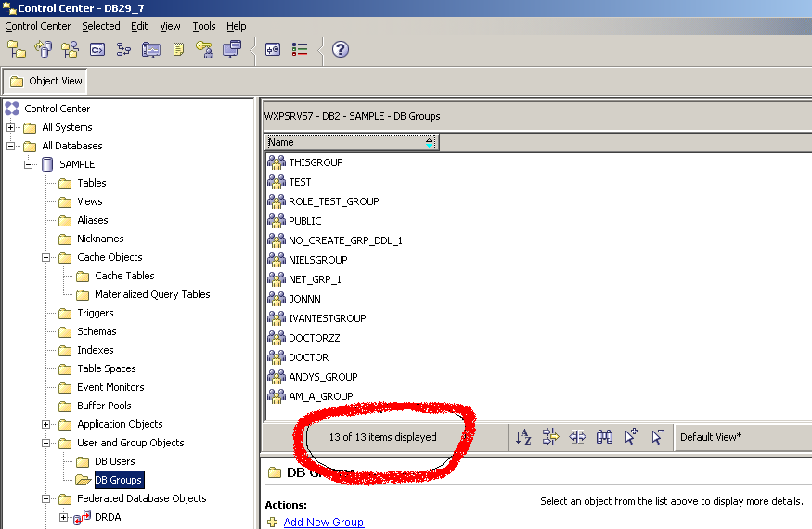Viewport: 812px width, 529px height.
Task: Click the Filter arrows icon
Action: 550,437
